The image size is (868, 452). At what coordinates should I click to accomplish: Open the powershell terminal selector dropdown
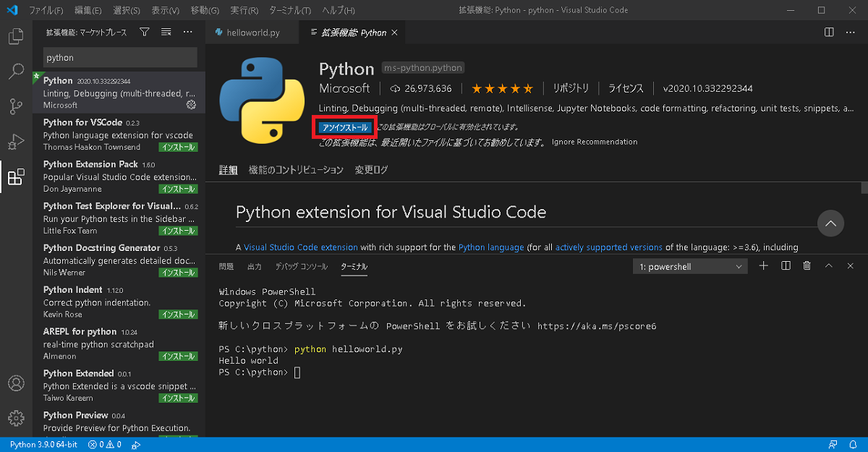coord(689,265)
